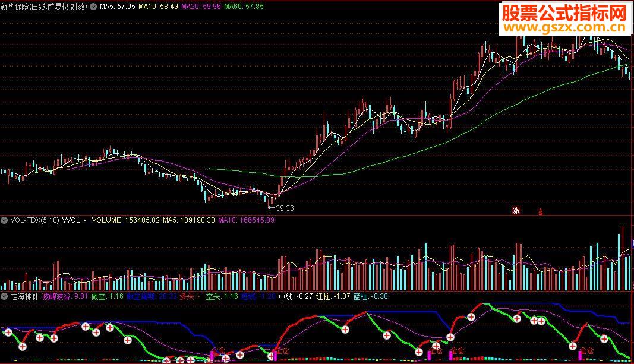Select 短线: -1.20 value
The image size is (634, 364).
coord(258,296)
